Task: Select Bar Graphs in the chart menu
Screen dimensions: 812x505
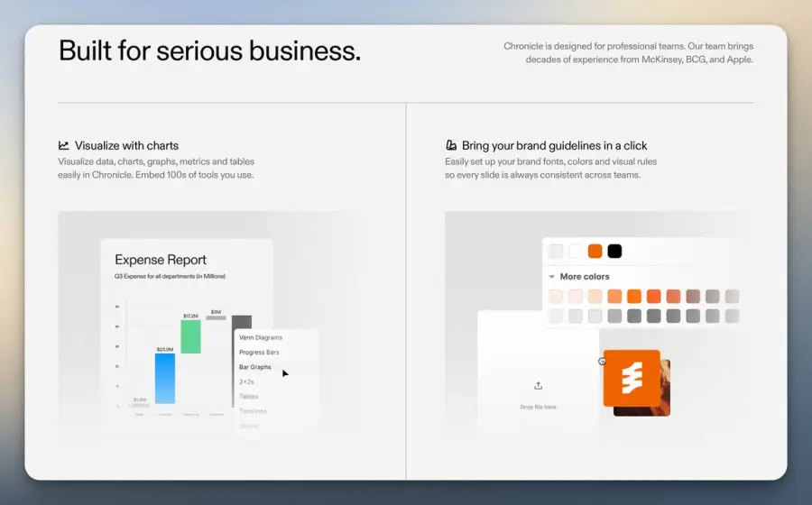Action: (x=254, y=367)
